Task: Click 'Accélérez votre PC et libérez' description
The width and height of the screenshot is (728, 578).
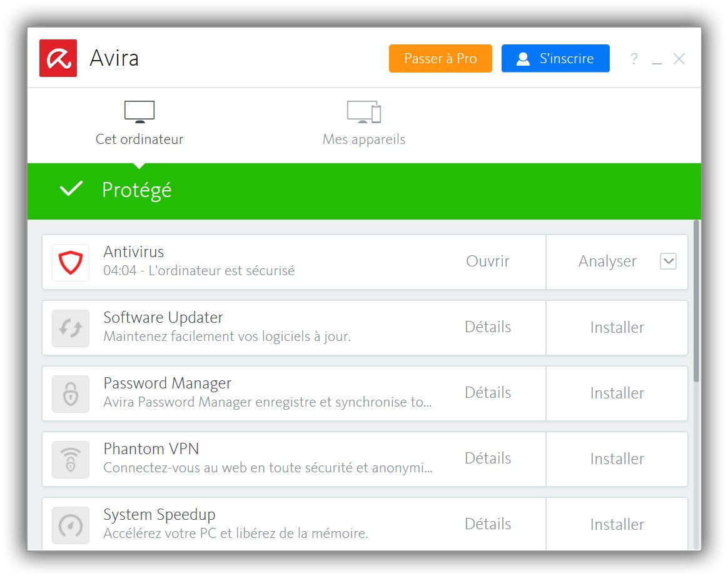Action: coord(236,534)
